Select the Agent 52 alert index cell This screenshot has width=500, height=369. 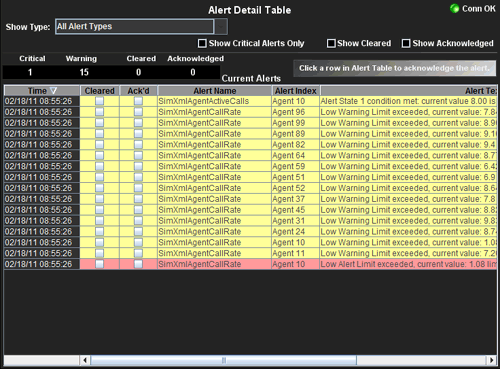[x=295, y=188]
